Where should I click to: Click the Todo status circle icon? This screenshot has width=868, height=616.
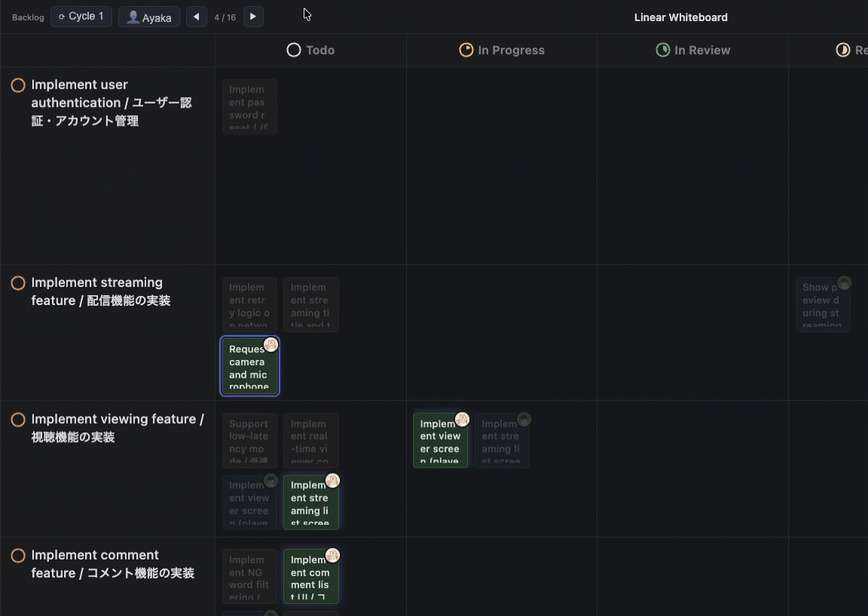point(294,50)
